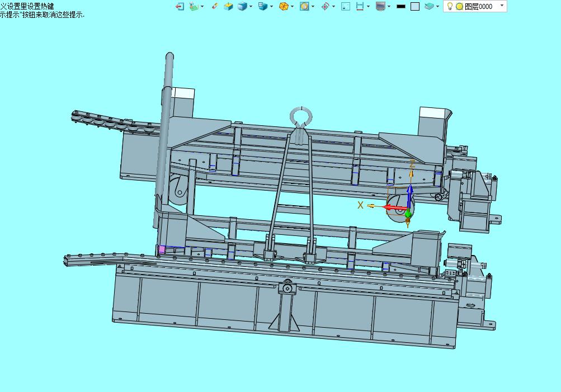Select the lifting ring on the model
The height and width of the screenshot is (392, 561).
click(301, 117)
